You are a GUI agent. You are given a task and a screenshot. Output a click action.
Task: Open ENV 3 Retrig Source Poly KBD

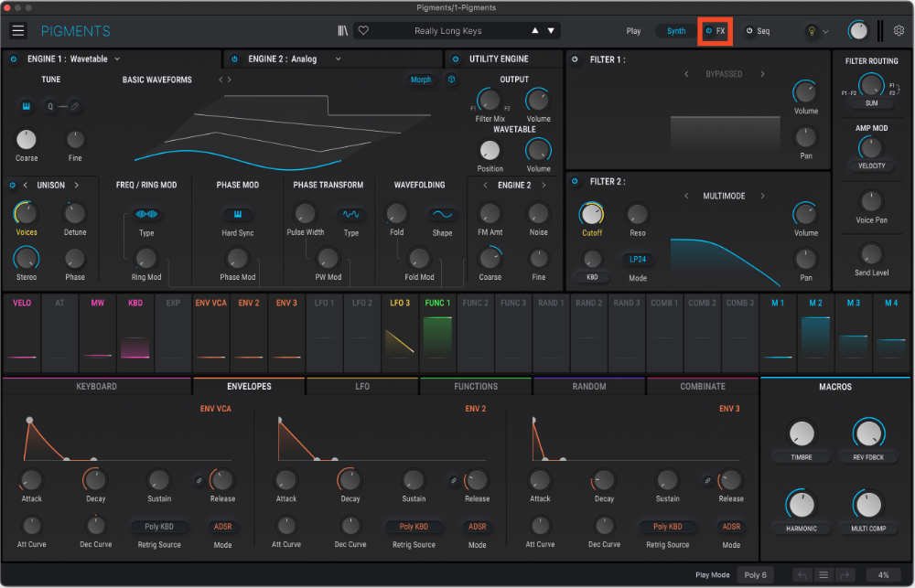pyautogui.click(x=668, y=526)
